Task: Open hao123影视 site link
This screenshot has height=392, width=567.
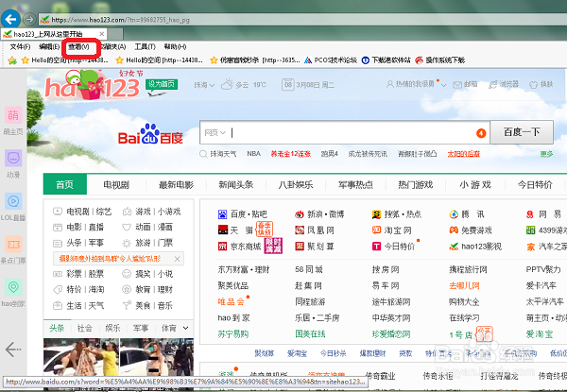Action: point(475,247)
